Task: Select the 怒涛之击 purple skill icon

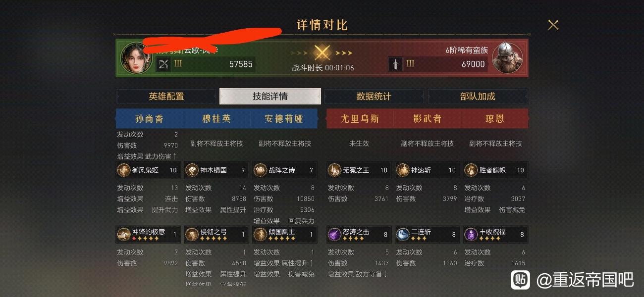Action: click(334, 235)
